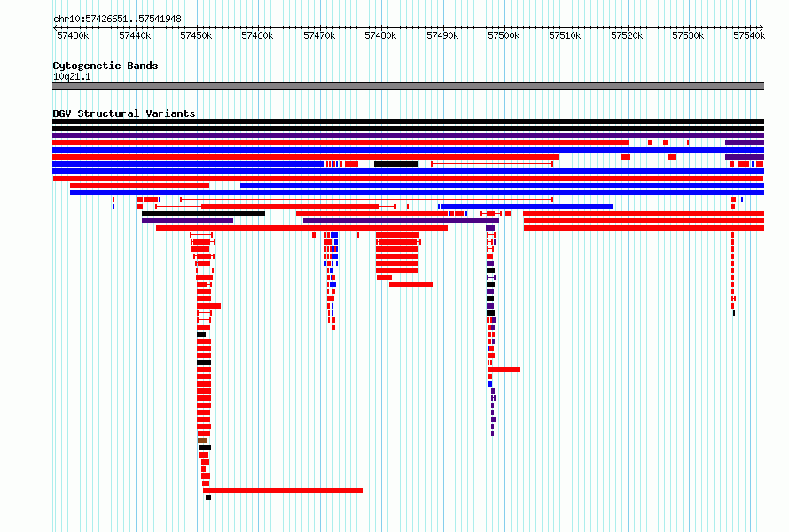789x532 pixels.
Task: Select black variant bar spanning 57441k to 57461k
Action: (203, 214)
